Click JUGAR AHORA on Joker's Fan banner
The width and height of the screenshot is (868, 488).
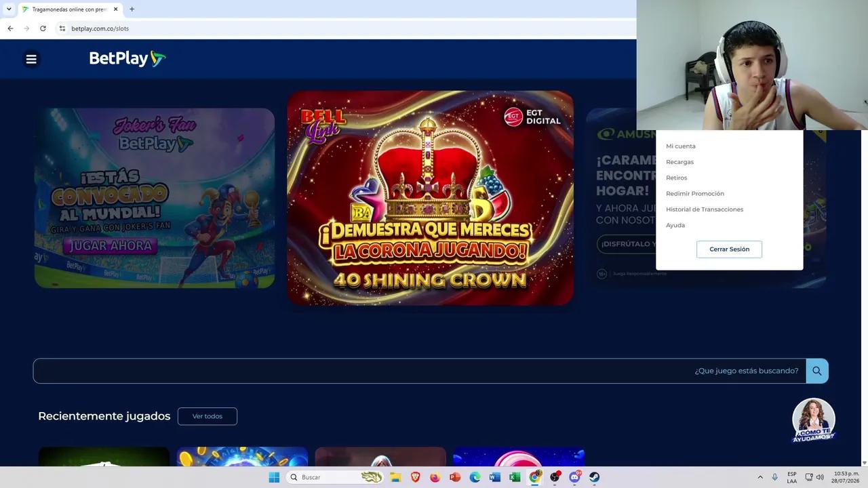(110, 245)
